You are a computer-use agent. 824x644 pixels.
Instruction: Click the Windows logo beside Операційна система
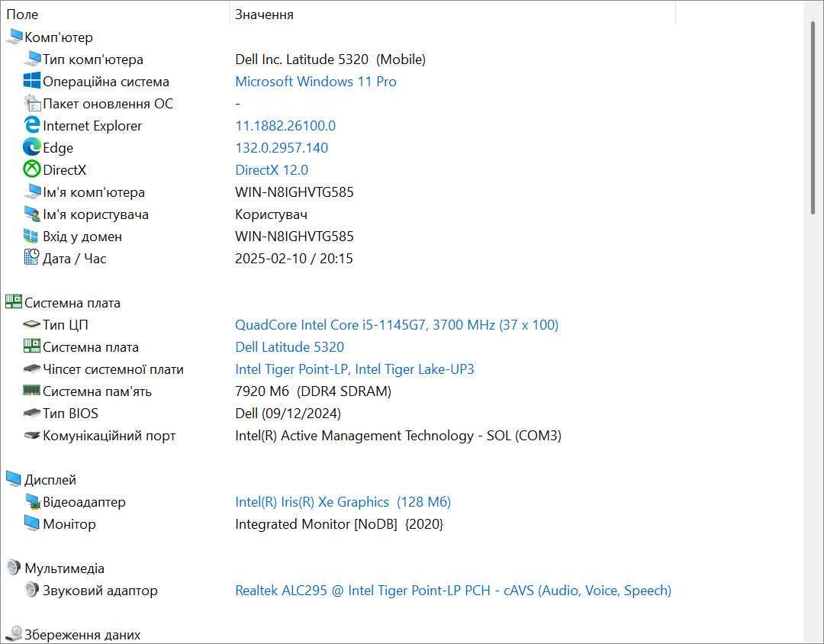tap(32, 81)
